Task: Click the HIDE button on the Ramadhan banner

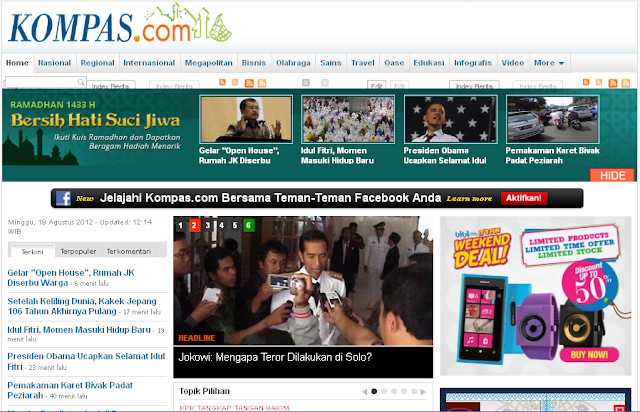Action: (612, 176)
